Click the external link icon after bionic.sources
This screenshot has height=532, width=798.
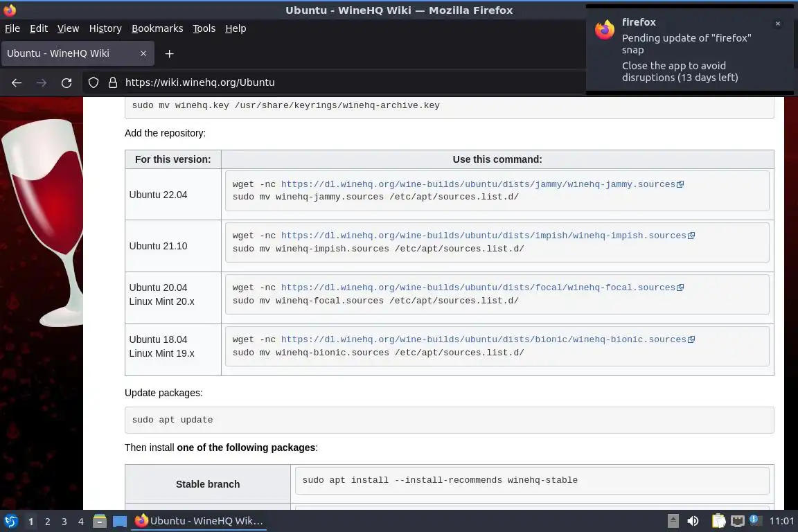tap(691, 339)
